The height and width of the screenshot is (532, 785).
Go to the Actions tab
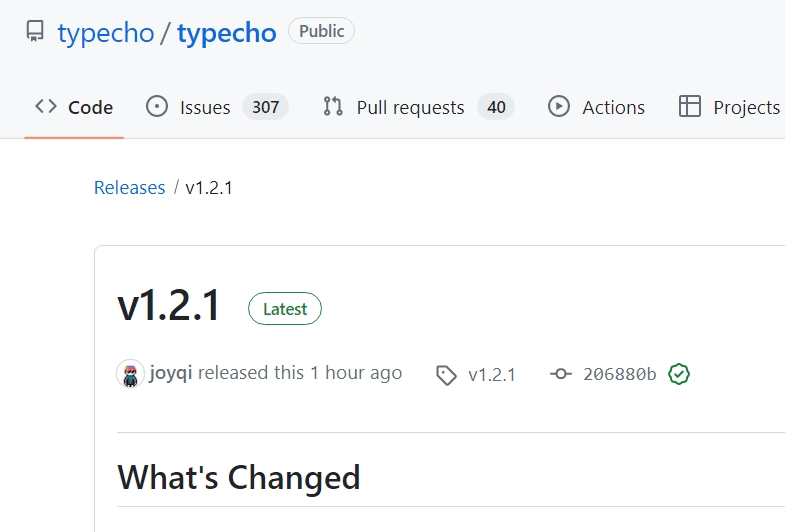coord(596,107)
